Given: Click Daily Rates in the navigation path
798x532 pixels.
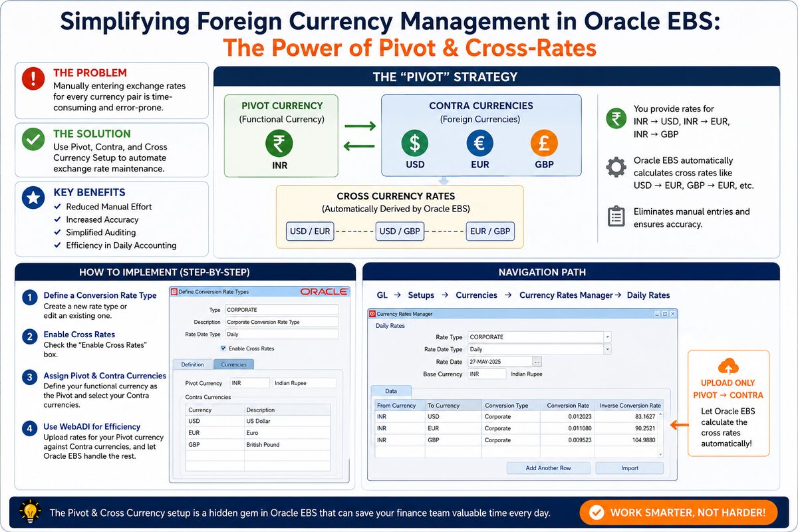Looking at the screenshot, I should click(x=648, y=295).
